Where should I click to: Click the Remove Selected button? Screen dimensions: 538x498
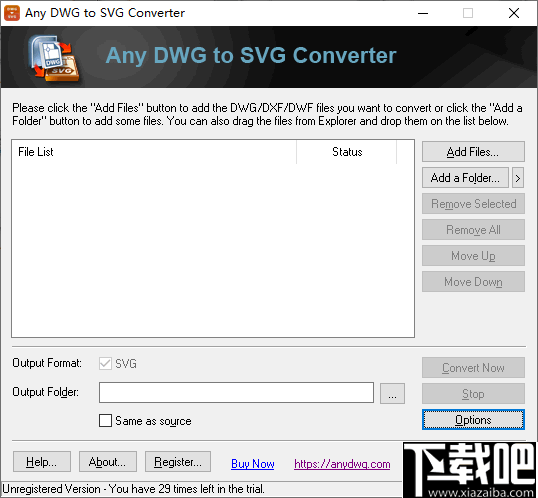(473, 204)
